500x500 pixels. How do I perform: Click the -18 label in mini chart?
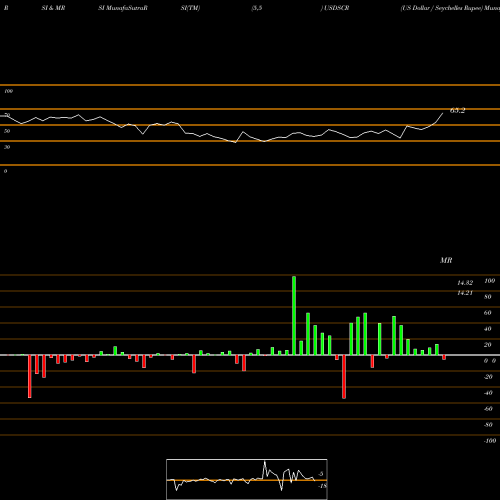pyautogui.click(x=322, y=486)
